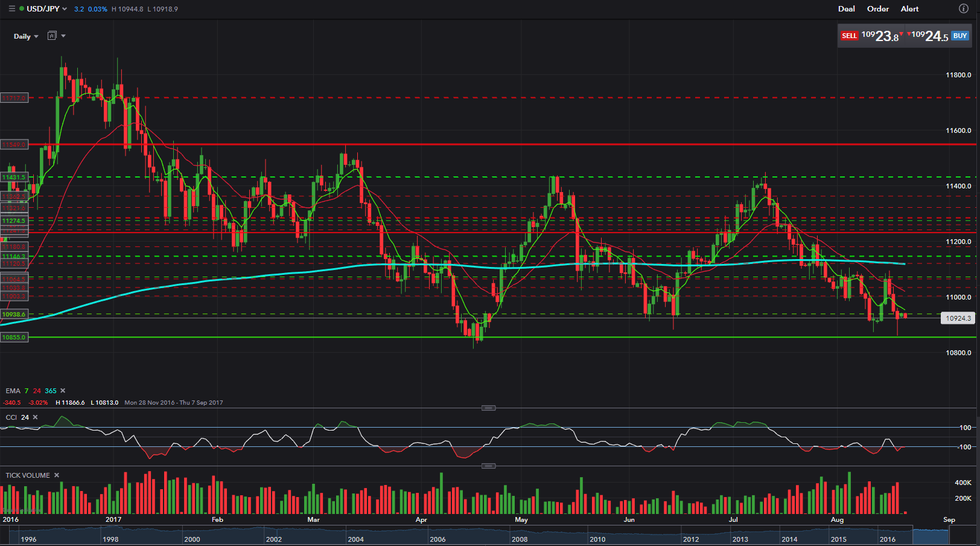Screen dimensions: 980x546
Task: Click the TICK VOLUME label
Action: pos(28,475)
